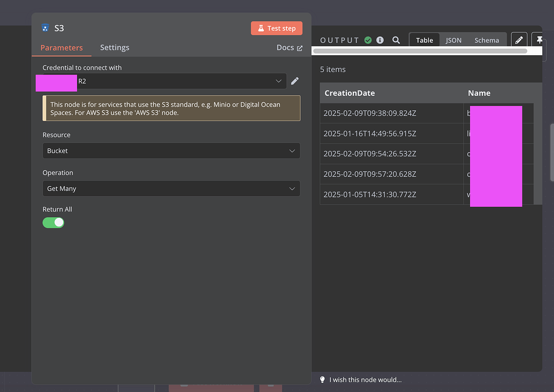Switch output view to JSON
This screenshot has width=554, height=392.
click(x=453, y=40)
